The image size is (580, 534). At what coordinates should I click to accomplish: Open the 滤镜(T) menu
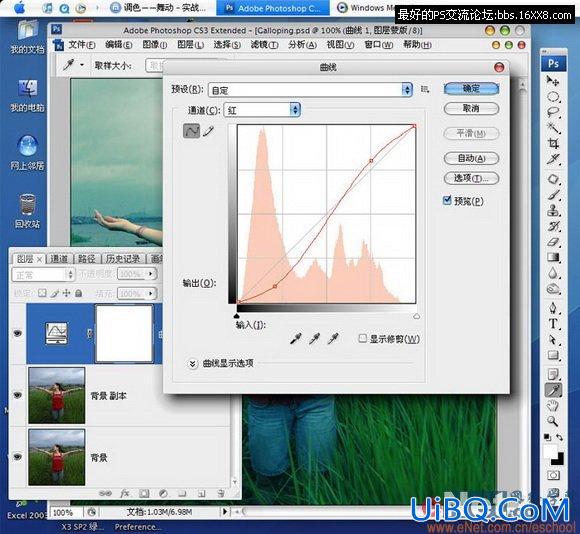(x=264, y=45)
